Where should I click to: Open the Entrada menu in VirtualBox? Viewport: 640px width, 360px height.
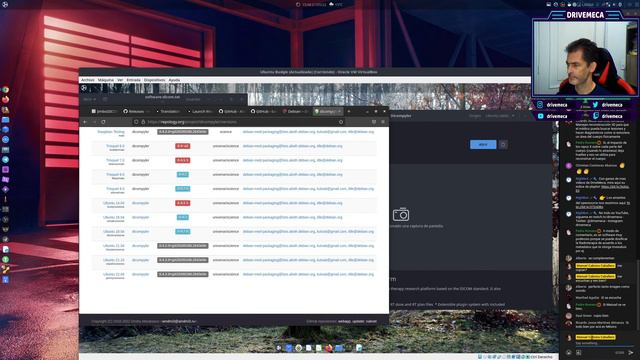point(133,80)
